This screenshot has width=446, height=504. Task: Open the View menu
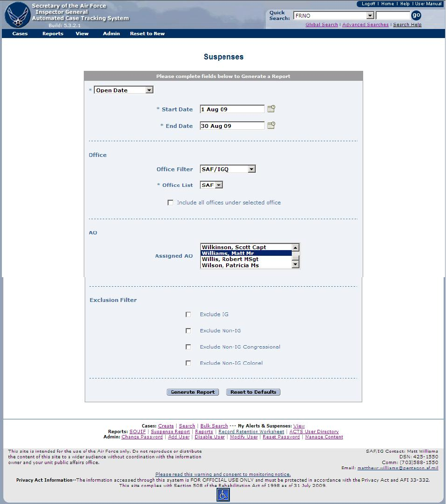click(x=82, y=33)
